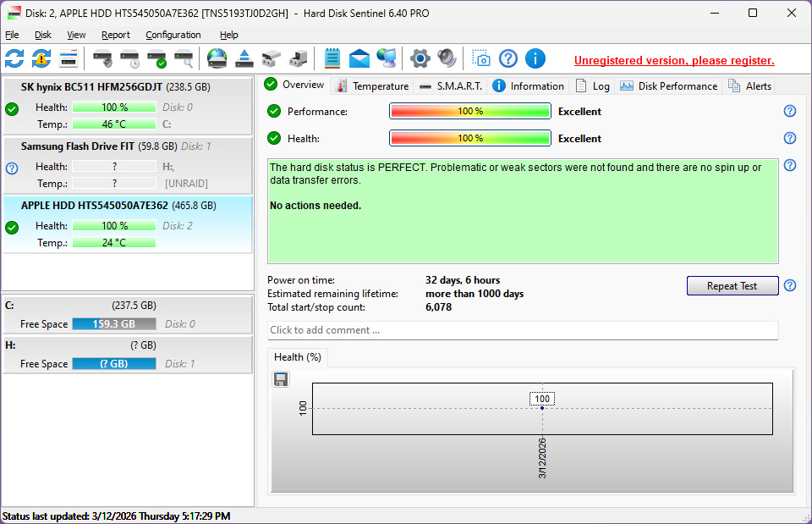
Task: Click the Performance 100 % gradient bar
Action: pyautogui.click(x=470, y=111)
